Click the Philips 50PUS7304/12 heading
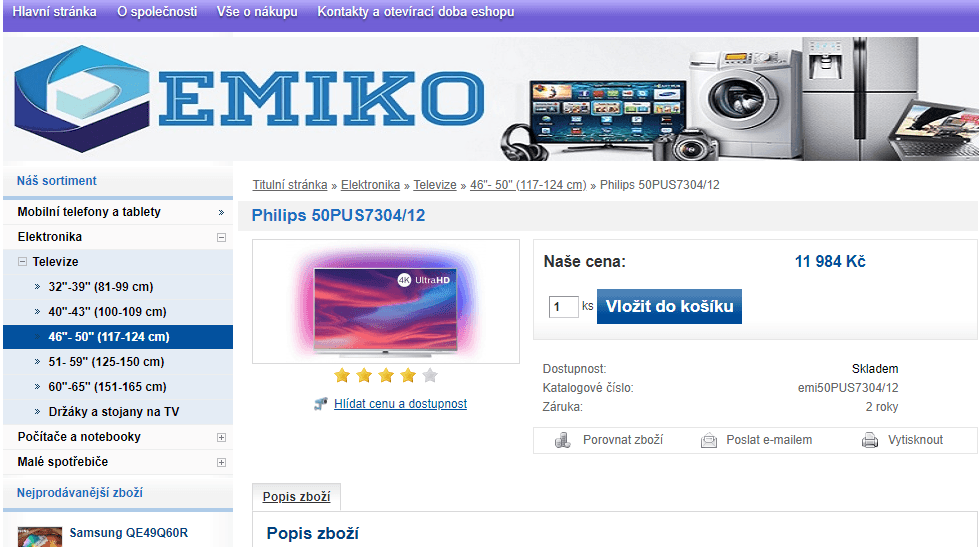This screenshot has height=547, width=979. point(338,215)
